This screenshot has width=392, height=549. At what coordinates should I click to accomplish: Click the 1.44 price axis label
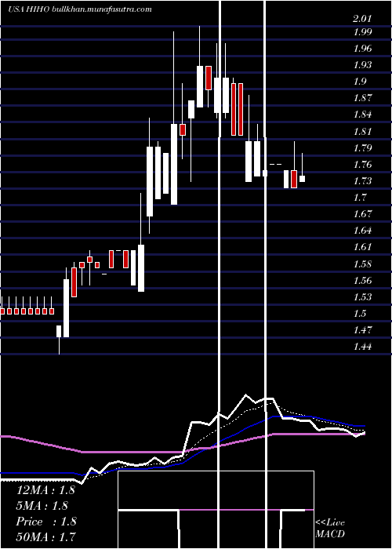coord(362,347)
